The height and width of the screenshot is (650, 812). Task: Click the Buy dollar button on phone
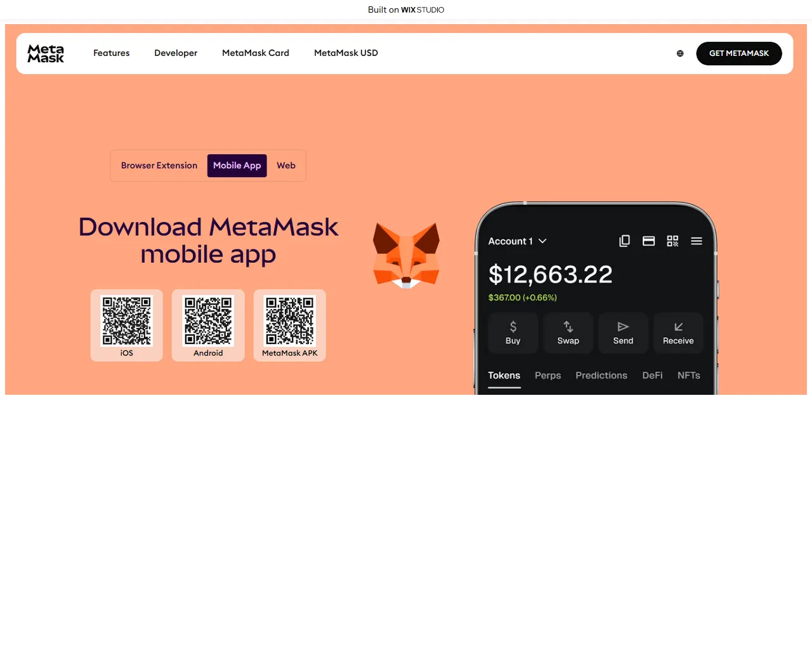[513, 333]
